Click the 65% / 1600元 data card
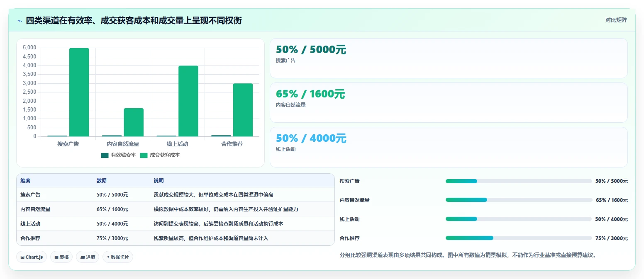 [449, 102]
